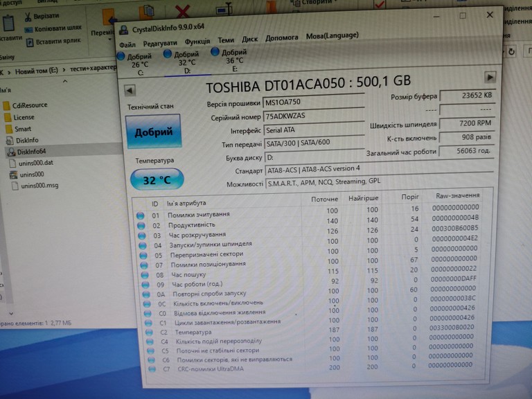Click the 32 °C temperature button
532x399 pixels.
tap(157, 179)
